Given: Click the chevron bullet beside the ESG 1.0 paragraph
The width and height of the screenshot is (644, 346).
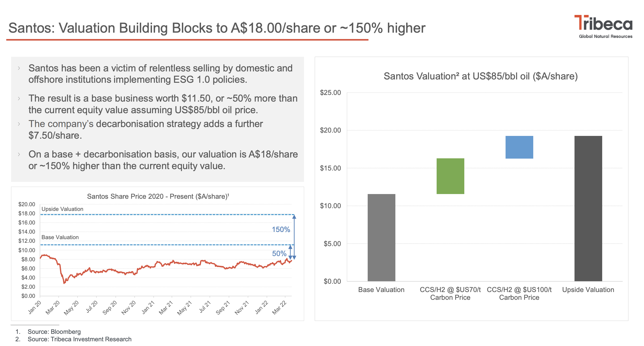Looking at the screenshot, I should 19,68.
